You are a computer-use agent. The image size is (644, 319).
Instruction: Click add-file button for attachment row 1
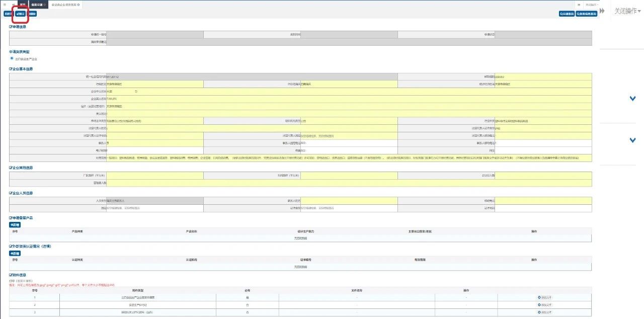coord(544,297)
